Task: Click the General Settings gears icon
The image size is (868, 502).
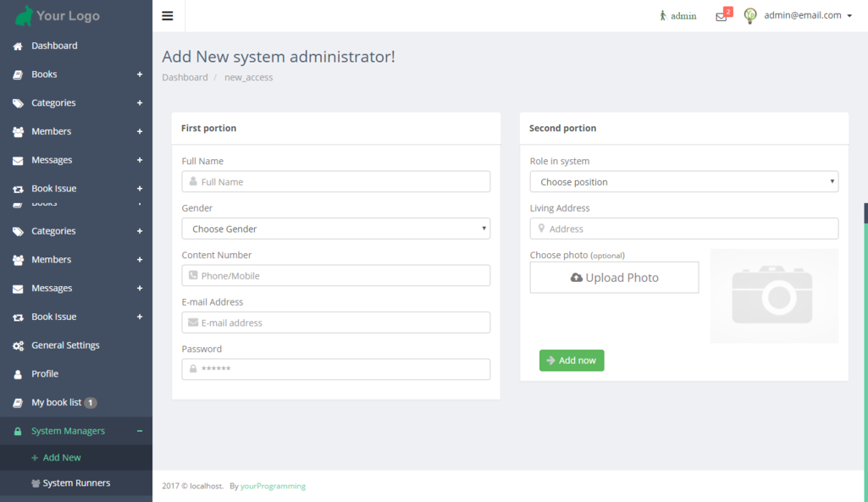Action: click(18, 345)
